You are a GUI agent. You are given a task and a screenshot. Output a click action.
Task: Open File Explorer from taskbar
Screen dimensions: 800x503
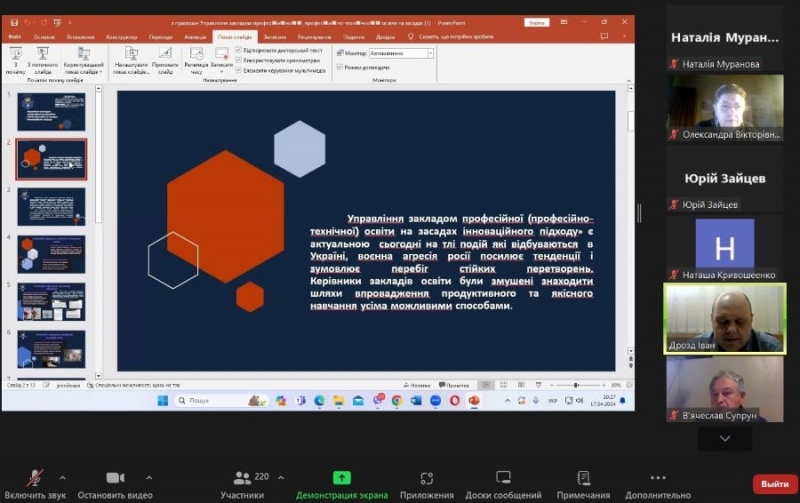point(339,400)
